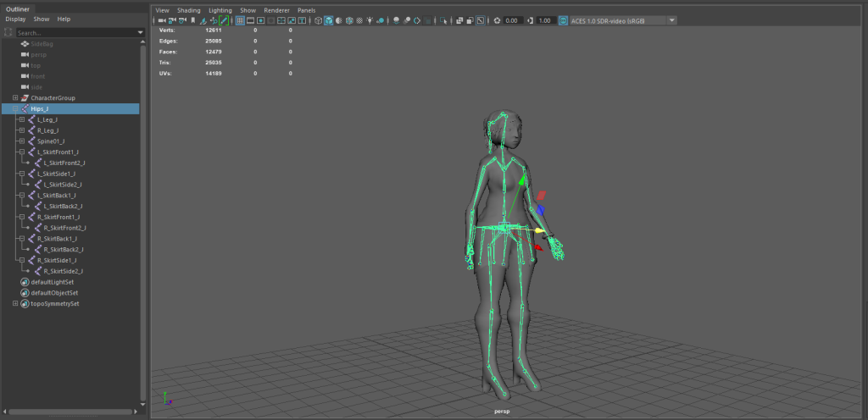Image resolution: width=868 pixels, height=420 pixels.
Task: Toggle the grid display icon in panel toolbar
Action: 240,20
